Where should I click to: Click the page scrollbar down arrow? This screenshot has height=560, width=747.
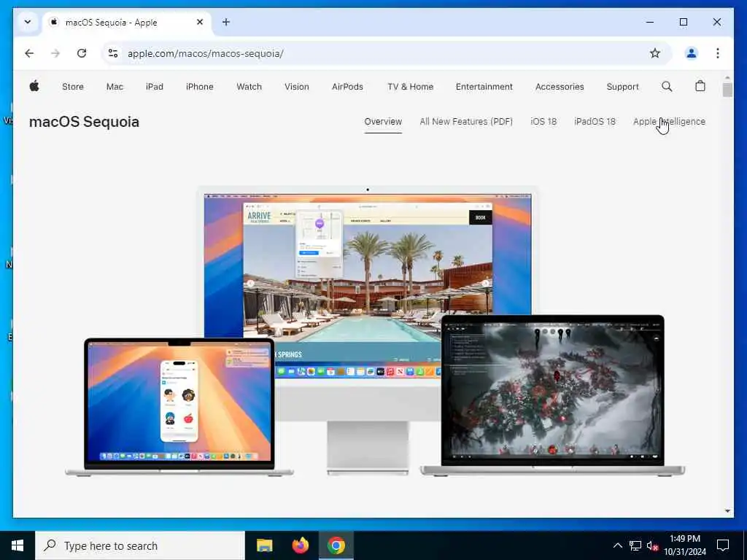click(x=727, y=511)
